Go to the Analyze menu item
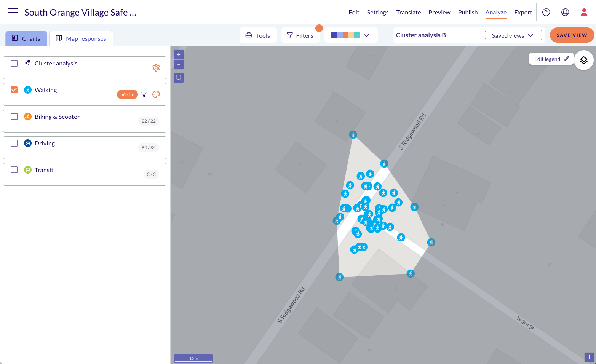Viewport: 596px width, 364px height. pyautogui.click(x=496, y=12)
